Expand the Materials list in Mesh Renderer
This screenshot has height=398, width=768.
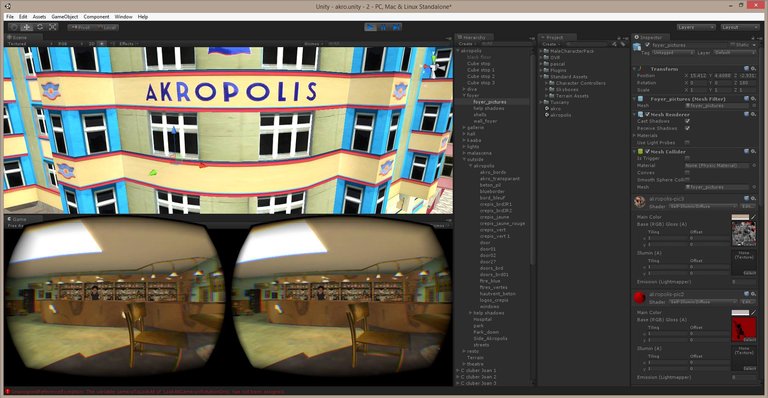pyautogui.click(x=634, y=136)
